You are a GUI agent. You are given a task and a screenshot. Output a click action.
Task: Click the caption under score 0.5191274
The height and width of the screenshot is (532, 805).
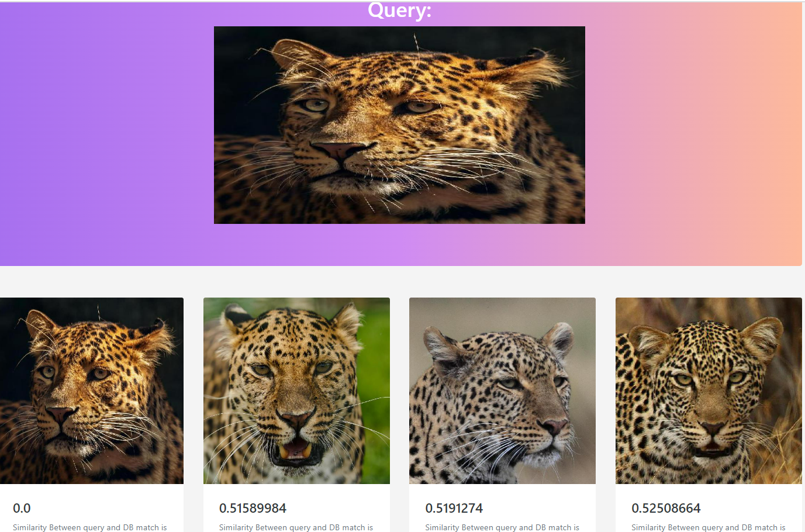(x=502, y=527)
